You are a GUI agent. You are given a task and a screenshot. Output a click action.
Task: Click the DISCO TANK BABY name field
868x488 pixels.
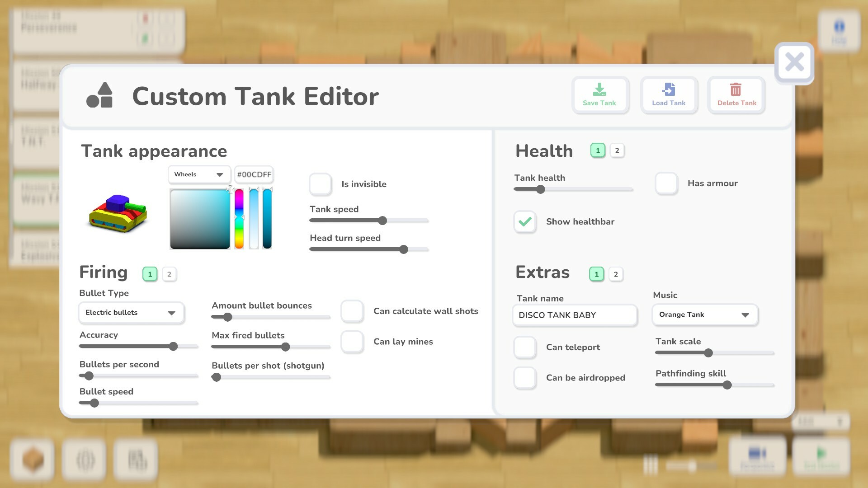pos(575,315)
